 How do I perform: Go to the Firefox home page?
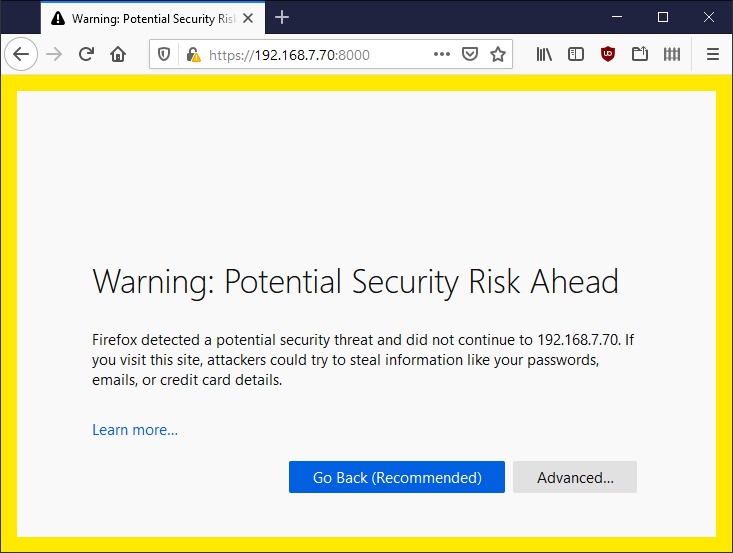point(118,55)
